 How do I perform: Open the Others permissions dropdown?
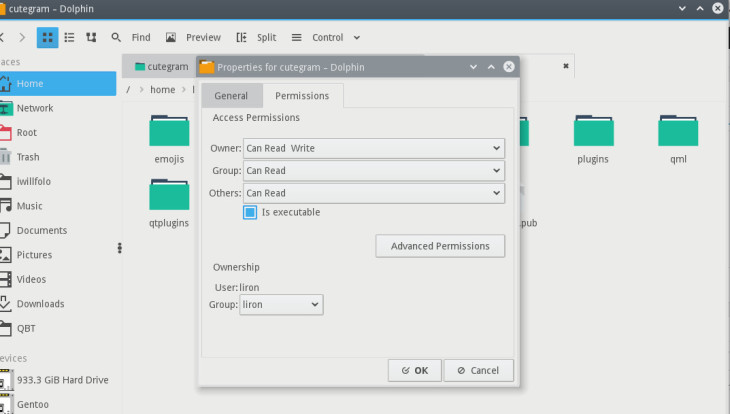374,193
